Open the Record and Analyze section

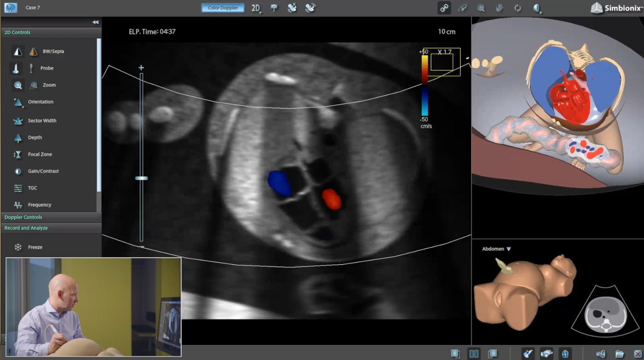click(26, 228)
